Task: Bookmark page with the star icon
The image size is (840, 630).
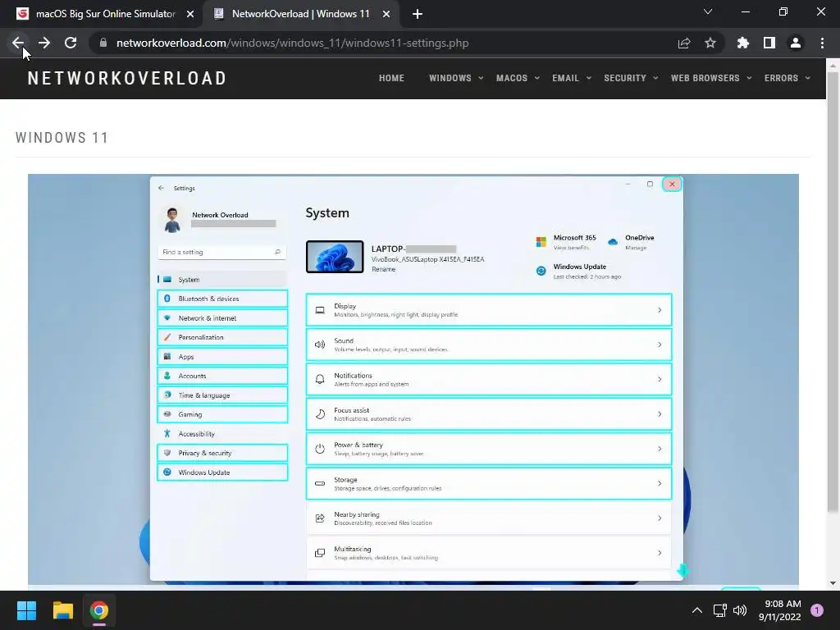Action: click(x=710, y=43)
